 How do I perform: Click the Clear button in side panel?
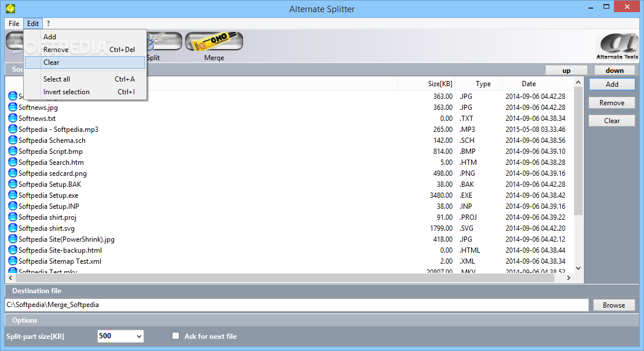612,121
